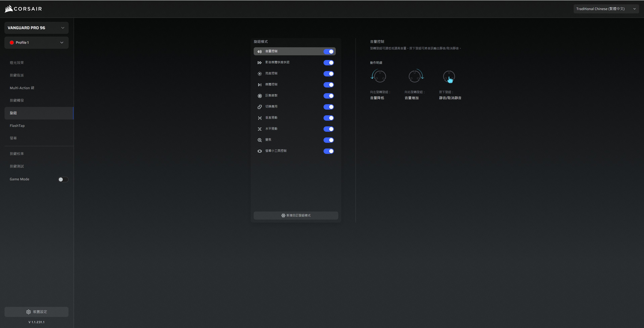This screenshot has height=328, width=644.
Task: Disable the 媒體控制 dial mode toggle
Action: (329, 85)
